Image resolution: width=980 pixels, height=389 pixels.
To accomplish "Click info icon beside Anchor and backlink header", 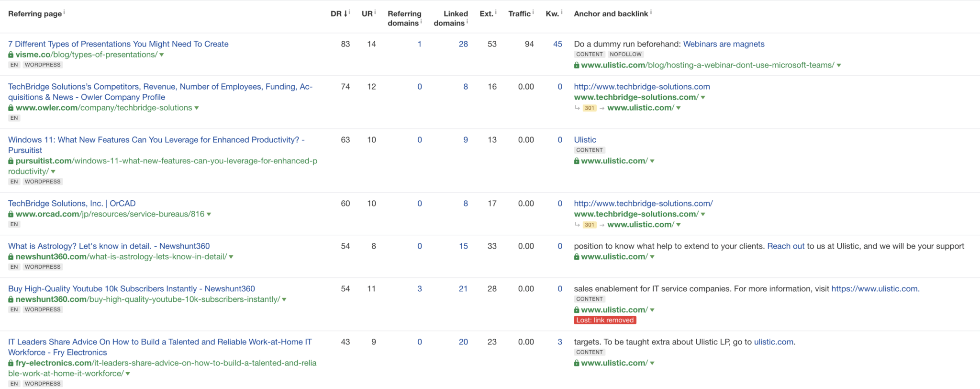I will coord(651,12).
